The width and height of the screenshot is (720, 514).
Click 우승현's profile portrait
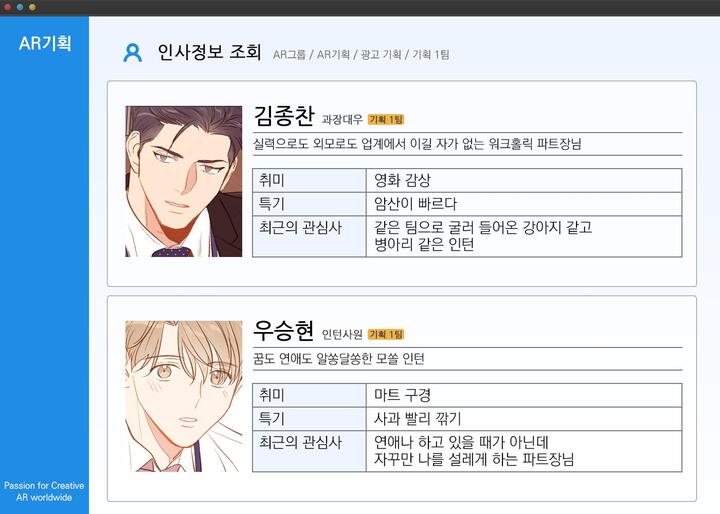click(184, 396)
